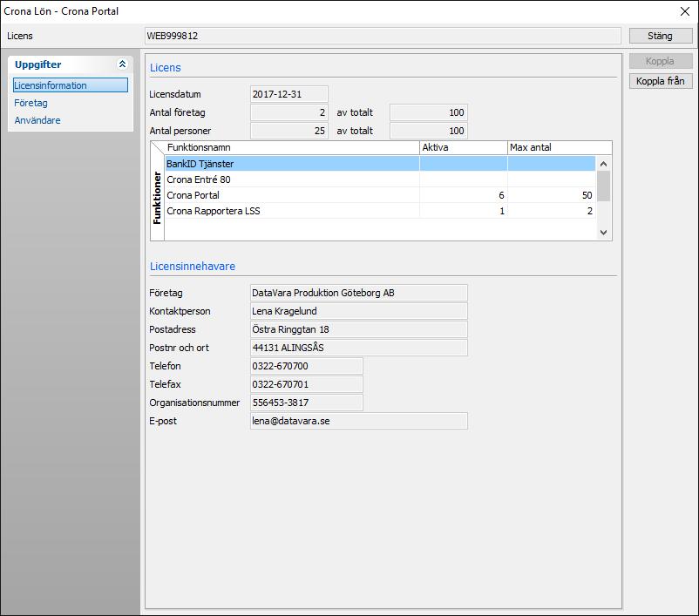The width and height of the screenshot is (699, 616).
Task: Click the Koppla från button
Action: (661, 81)
